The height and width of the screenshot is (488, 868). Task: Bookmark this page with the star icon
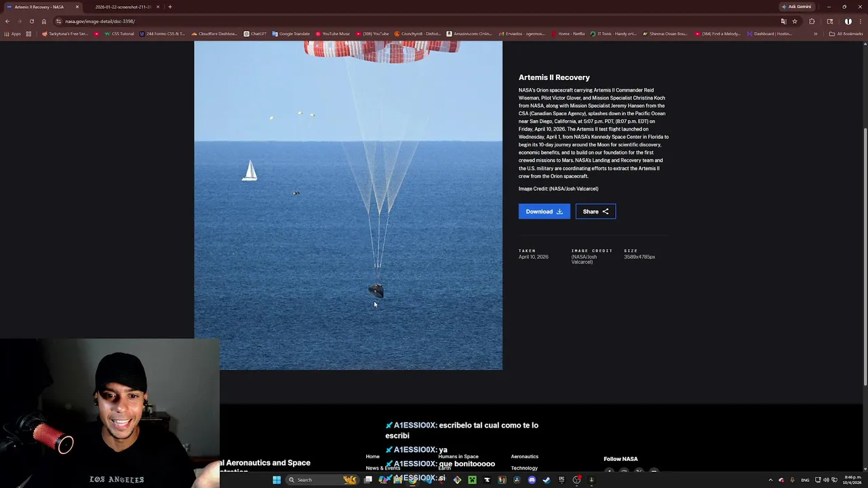pos(795,21)
